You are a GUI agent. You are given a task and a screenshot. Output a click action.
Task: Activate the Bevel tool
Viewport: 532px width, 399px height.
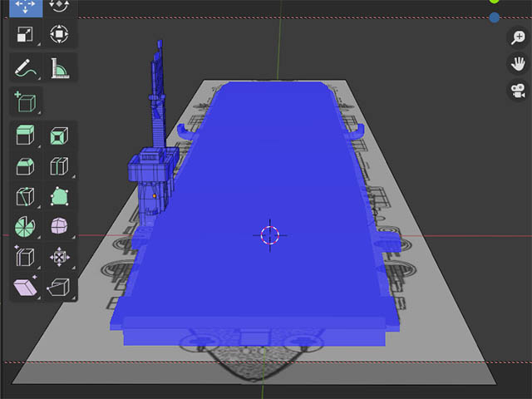pyautogui.click(x=26, y=166)
